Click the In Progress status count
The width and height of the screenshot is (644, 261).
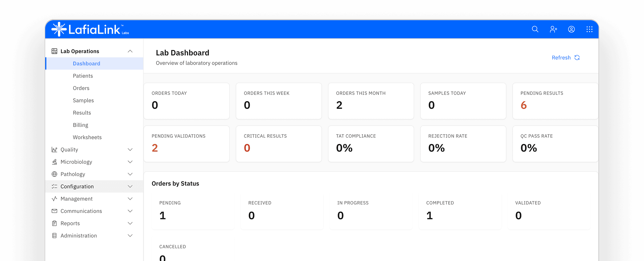341,216
